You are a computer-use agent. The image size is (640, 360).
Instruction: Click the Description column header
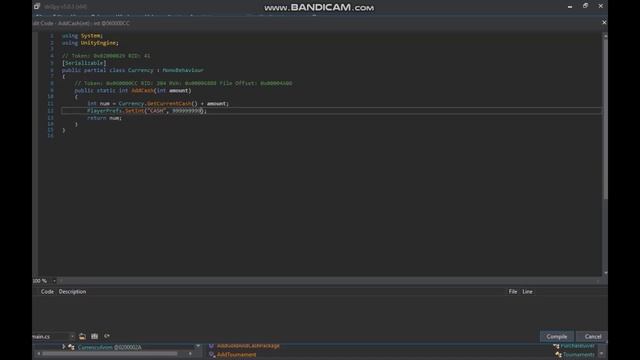pyautogui.click(x=72, y=291)
